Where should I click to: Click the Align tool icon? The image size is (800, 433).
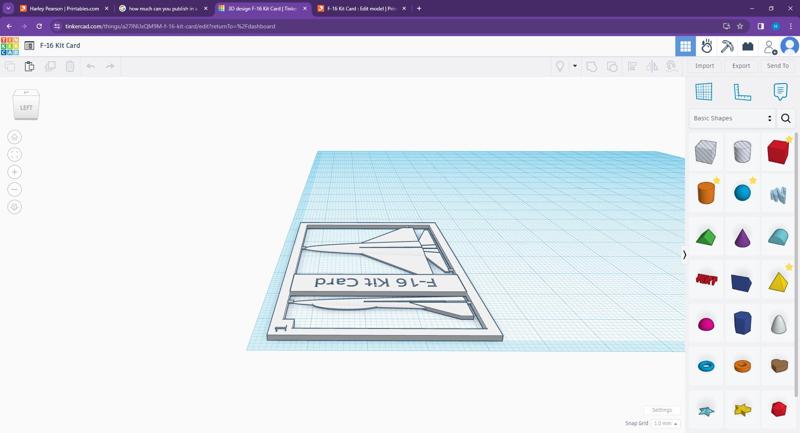632,66
